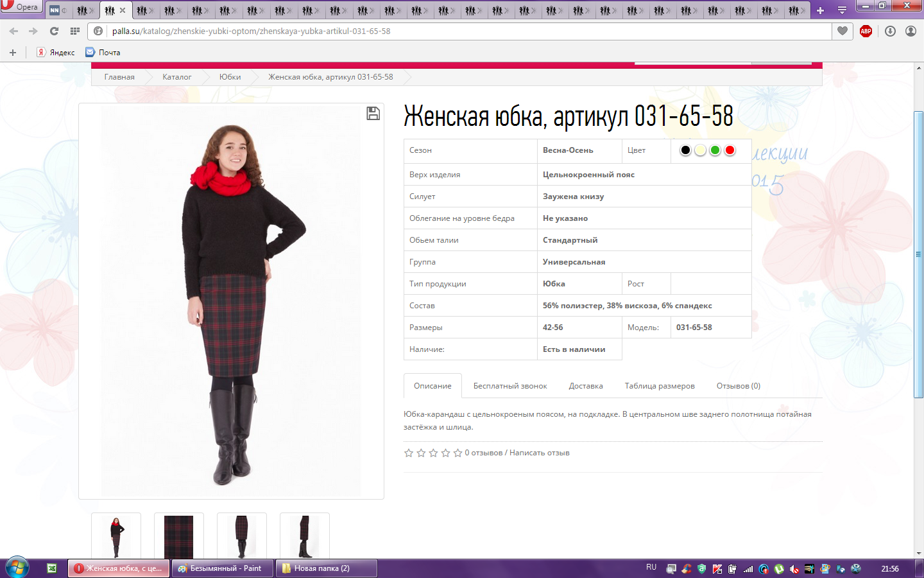
Task: Select the red color swatch
Action: point(730,150)
